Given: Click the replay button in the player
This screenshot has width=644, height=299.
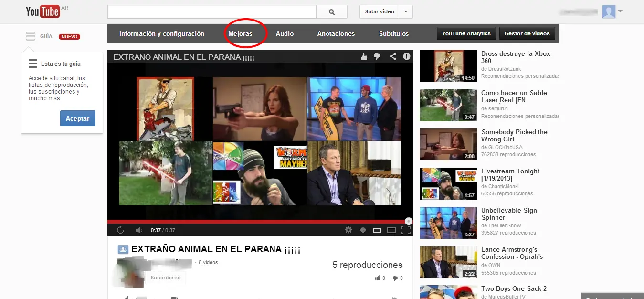Looking at the screenshot, I should click(120, 230).
